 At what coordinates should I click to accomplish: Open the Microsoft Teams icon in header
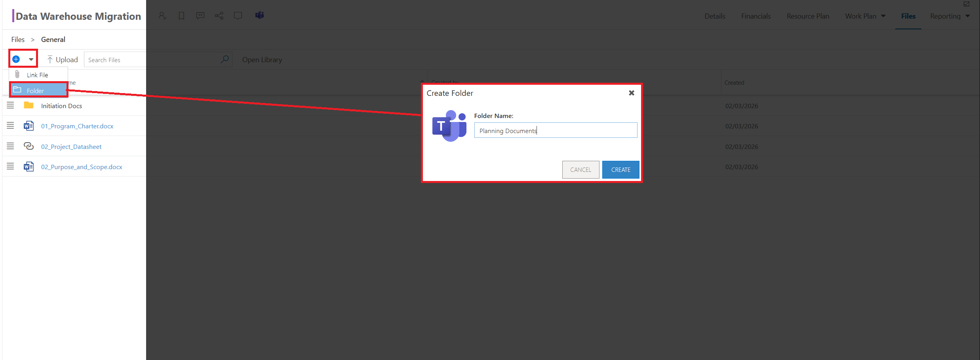pos(260,15)
